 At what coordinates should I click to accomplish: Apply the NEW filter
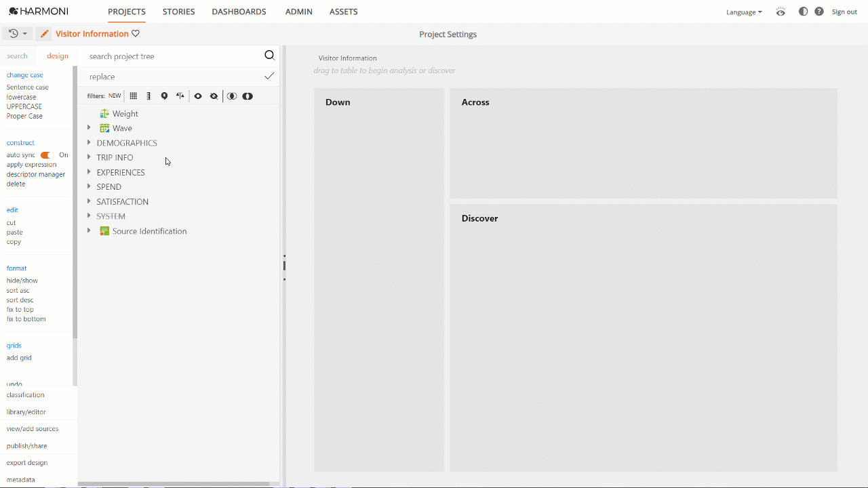tap(115, 96)
